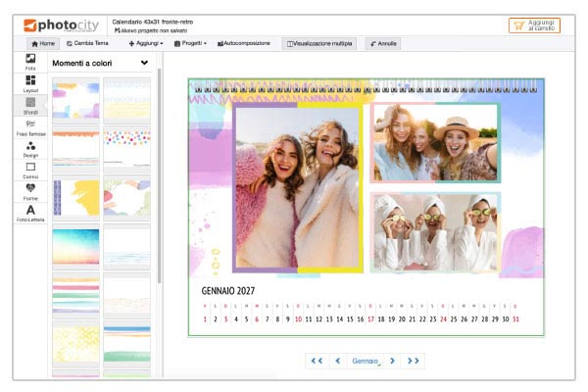Switch to Visualizzazione multipla view

(319, 43)
